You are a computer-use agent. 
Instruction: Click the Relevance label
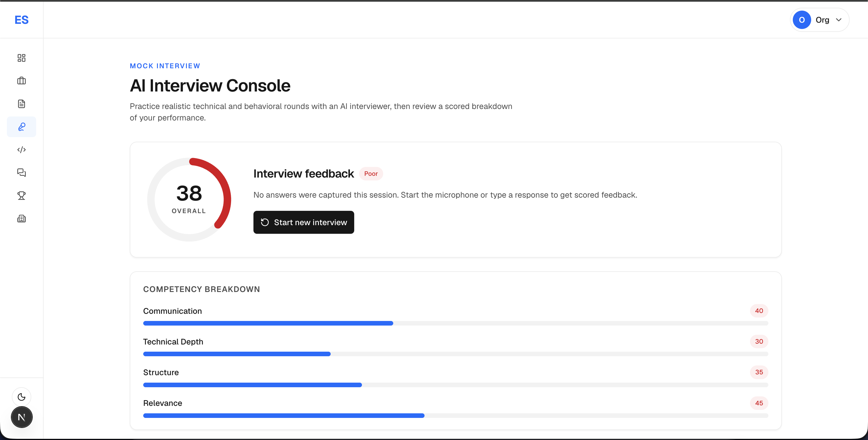tap(163, 403)
